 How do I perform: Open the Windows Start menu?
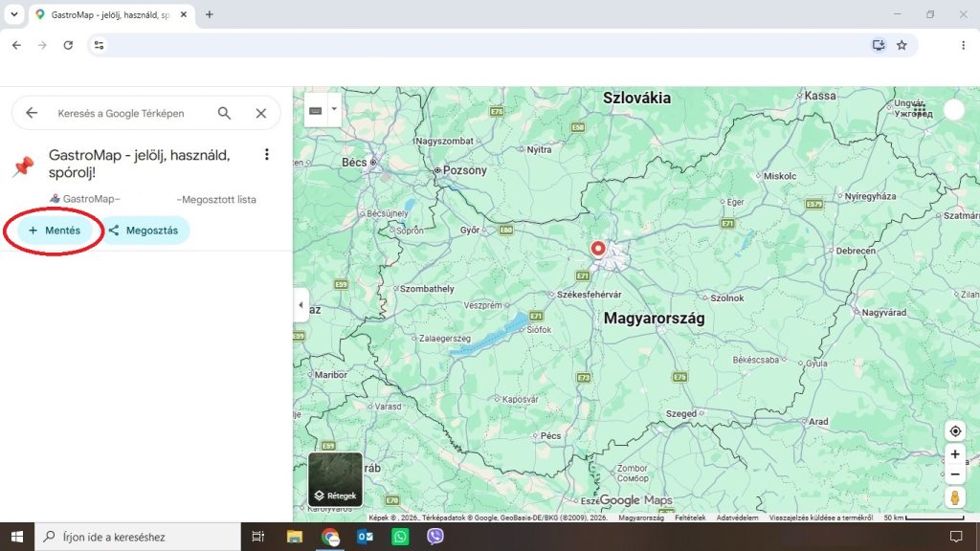pos(17,537)
